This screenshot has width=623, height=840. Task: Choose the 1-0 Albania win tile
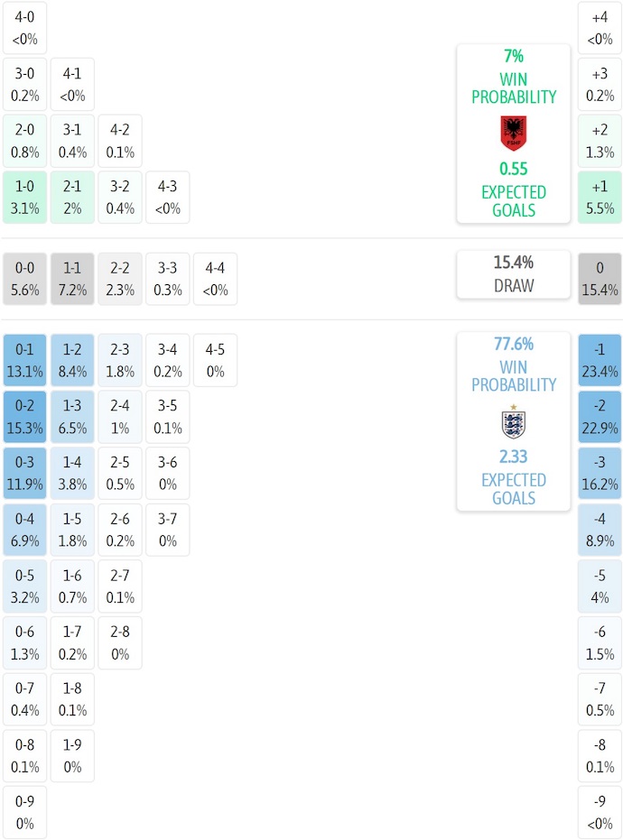pos(25,197)
